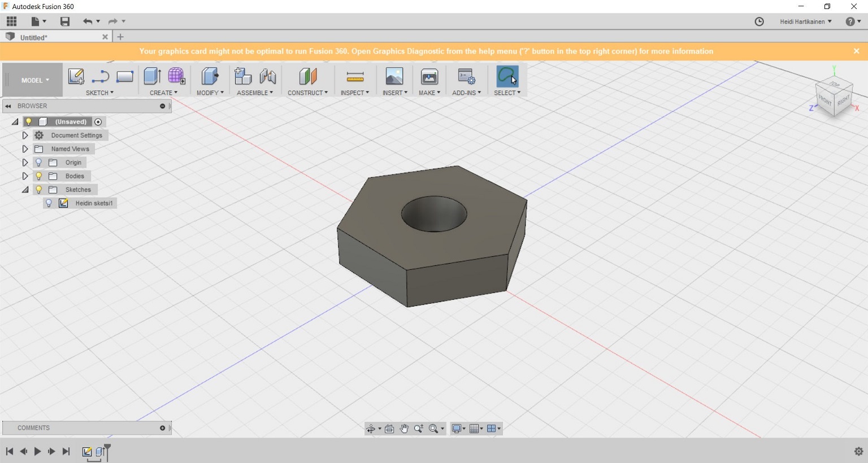The image size is (868, 463).
Task: Start a new sketch with Create Sketch
Action: (x=76, y=76)
